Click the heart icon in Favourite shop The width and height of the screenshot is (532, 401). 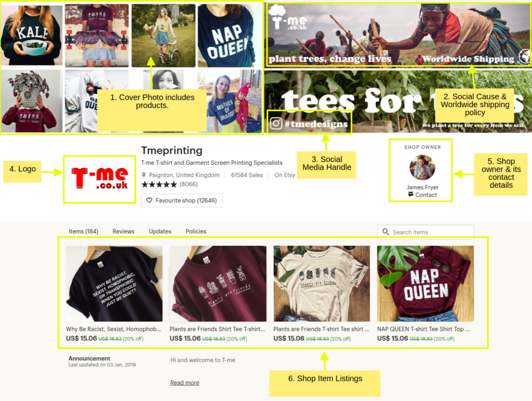[x=149, y=200]
